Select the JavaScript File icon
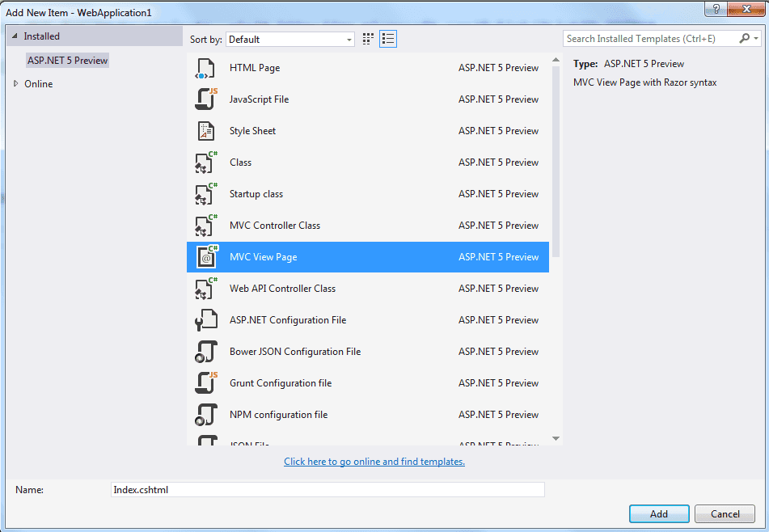 pyautogui.click(x=206, y=99)
